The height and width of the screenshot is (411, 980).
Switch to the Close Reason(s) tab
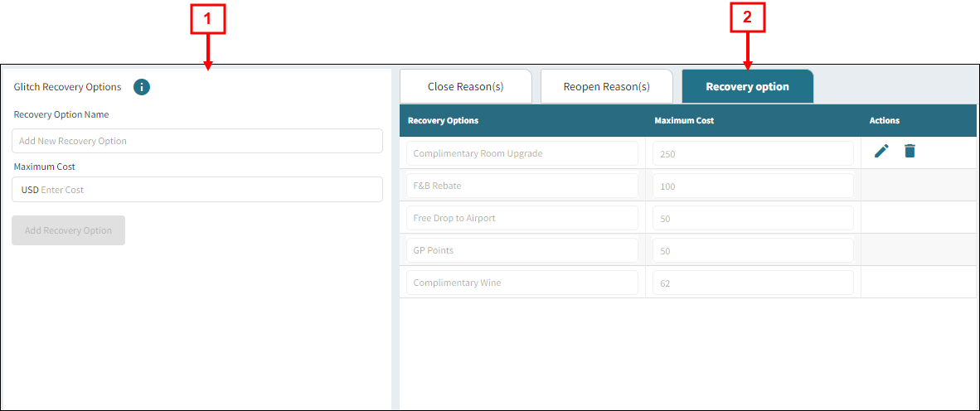point(466,86)
